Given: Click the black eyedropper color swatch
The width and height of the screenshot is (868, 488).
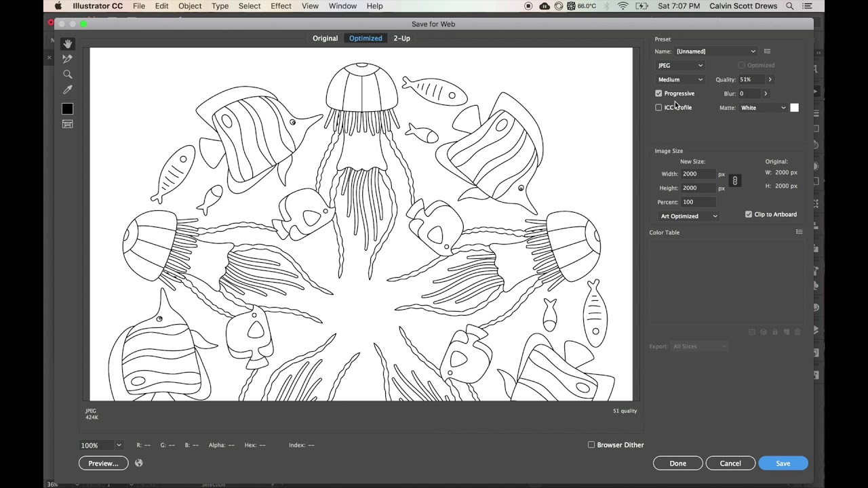Looking at the screenshot, I should (67, 109).
